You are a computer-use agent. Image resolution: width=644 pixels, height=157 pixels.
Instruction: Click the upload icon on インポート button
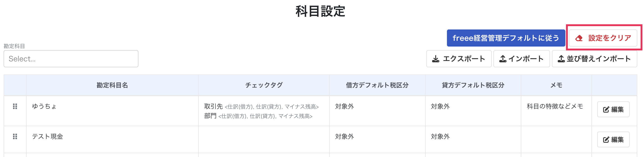pos(503,59)
